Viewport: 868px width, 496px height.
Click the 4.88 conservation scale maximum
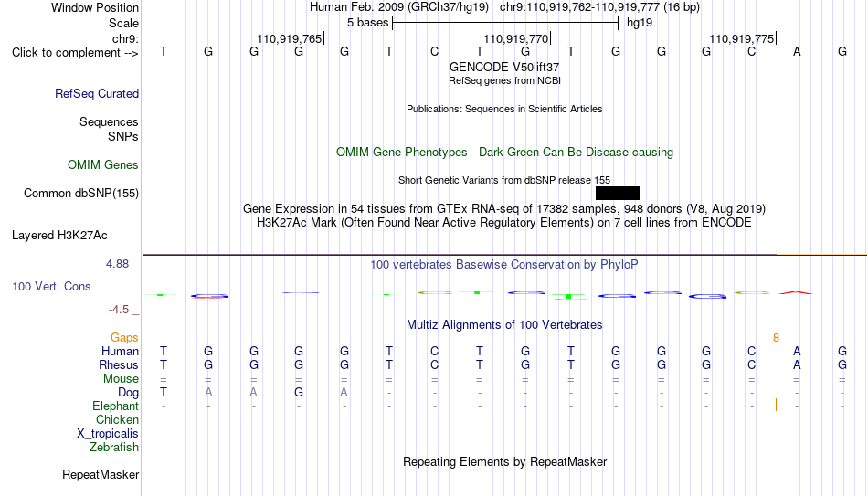117,264
